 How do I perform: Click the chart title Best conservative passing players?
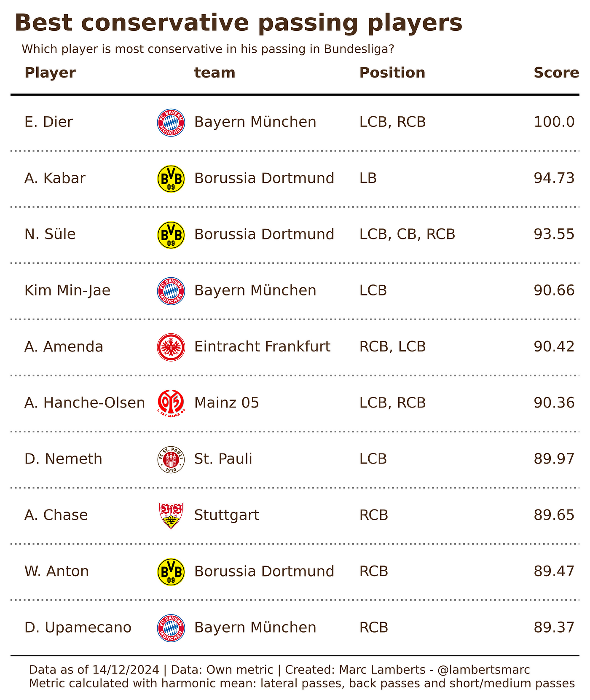[239, 23]
